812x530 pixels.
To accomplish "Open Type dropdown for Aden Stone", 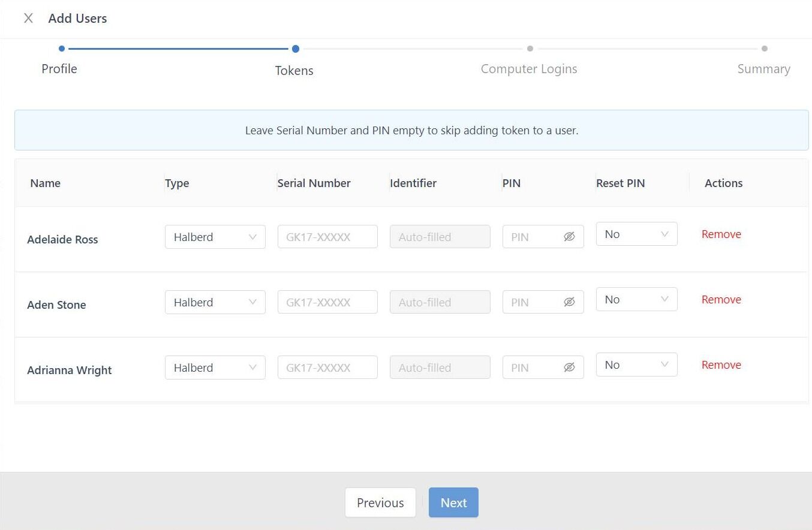I will [215, 302].
